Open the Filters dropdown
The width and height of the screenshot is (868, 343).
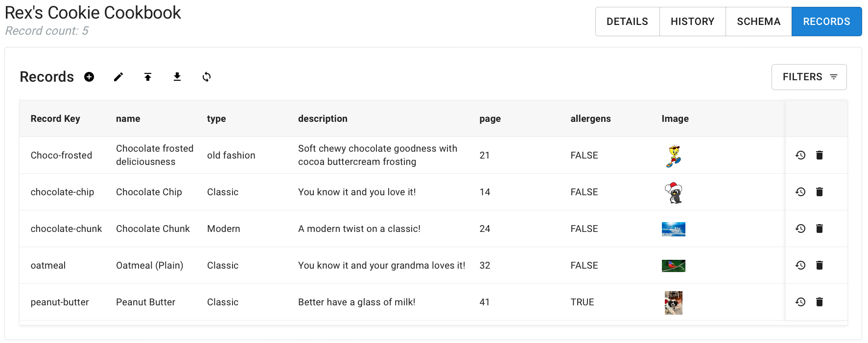click(x=809, y=77)
